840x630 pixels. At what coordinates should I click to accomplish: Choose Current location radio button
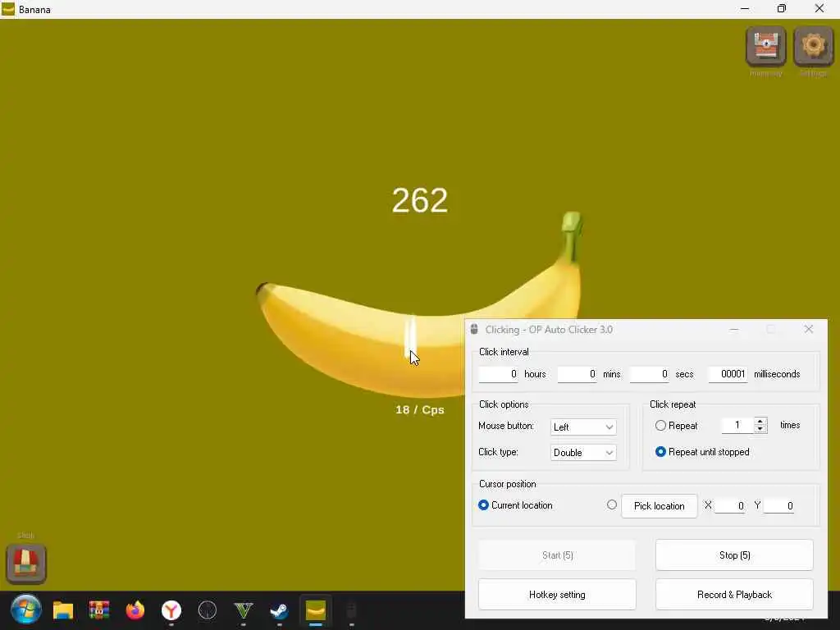point(483,505)
